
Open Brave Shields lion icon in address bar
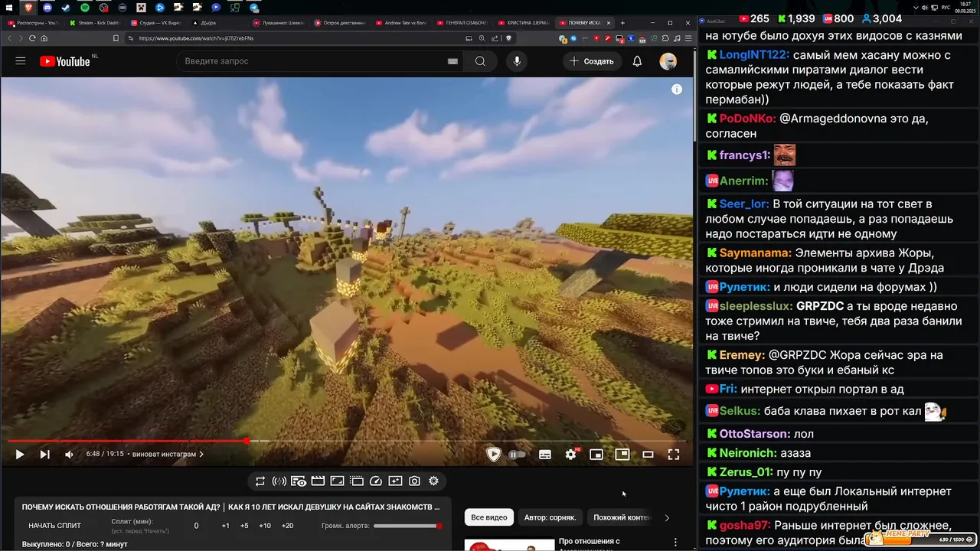pos(508,38)
